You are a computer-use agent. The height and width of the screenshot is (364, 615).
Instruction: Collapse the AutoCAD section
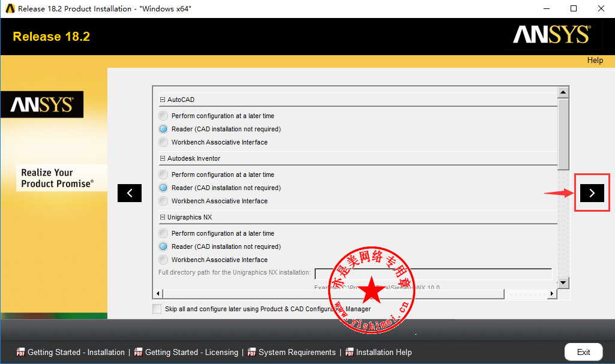tap(163, 100)
